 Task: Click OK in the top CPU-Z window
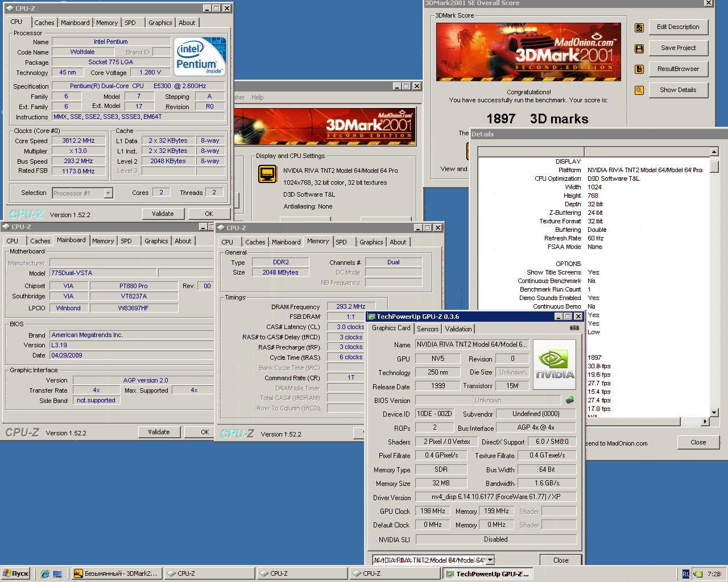pos(209,214)
